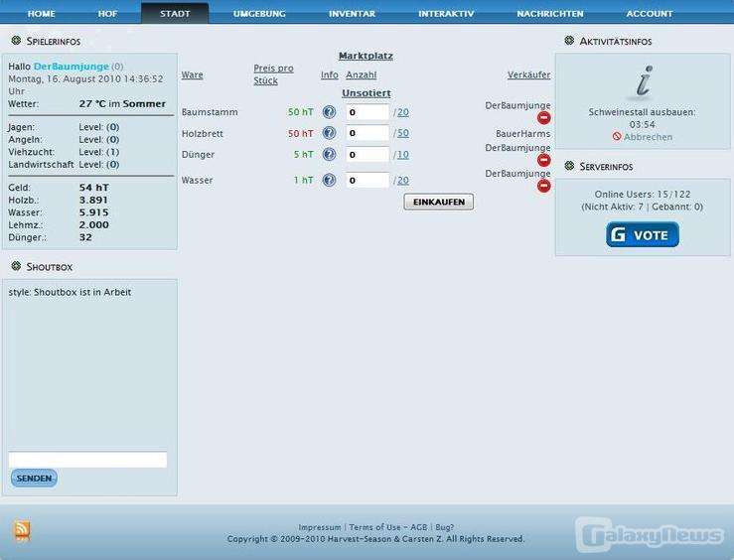The width and height of the screenshot is (734, 560).
Task: Click the info icon for Baumstamm
Action: click(329, 112)
